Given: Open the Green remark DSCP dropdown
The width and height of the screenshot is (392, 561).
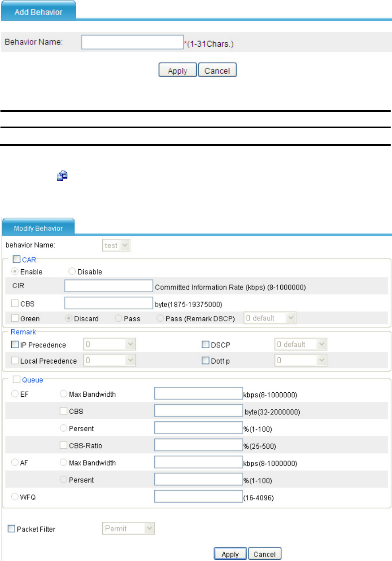Looking at the screenshot, I should coord(270,318).
